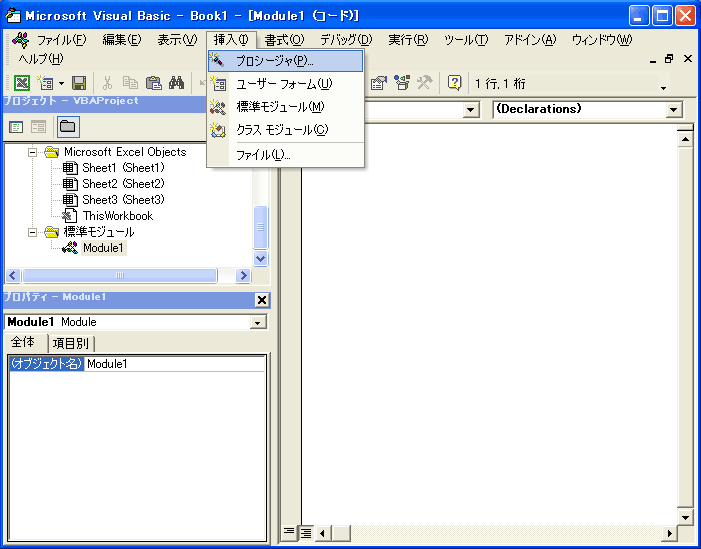Screen dimensions: 701x549
Task: Click the code window scroll up arrow
Action: coord(685,139)
